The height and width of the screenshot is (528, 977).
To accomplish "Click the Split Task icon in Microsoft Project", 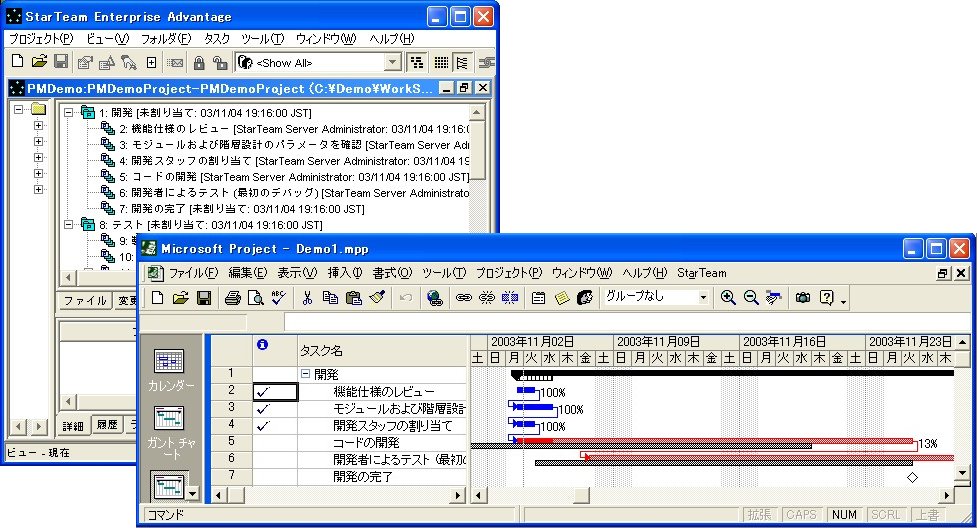I will 510,298.
